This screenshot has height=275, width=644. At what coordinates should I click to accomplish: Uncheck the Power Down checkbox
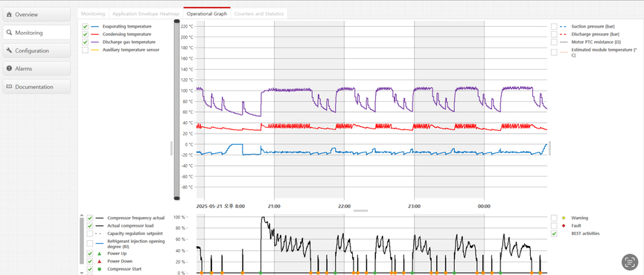click(89, 261)
